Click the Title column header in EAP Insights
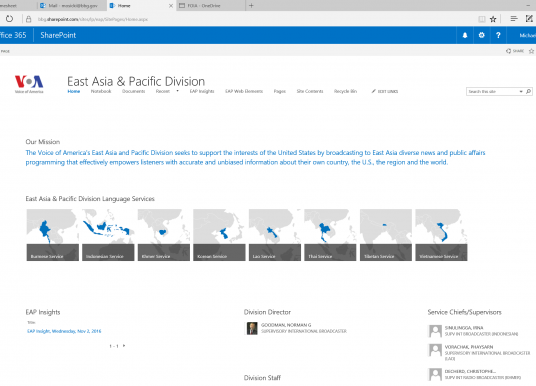Image resolution: width=536 pixels, height=386 pixels. click(x=31, y=322)
